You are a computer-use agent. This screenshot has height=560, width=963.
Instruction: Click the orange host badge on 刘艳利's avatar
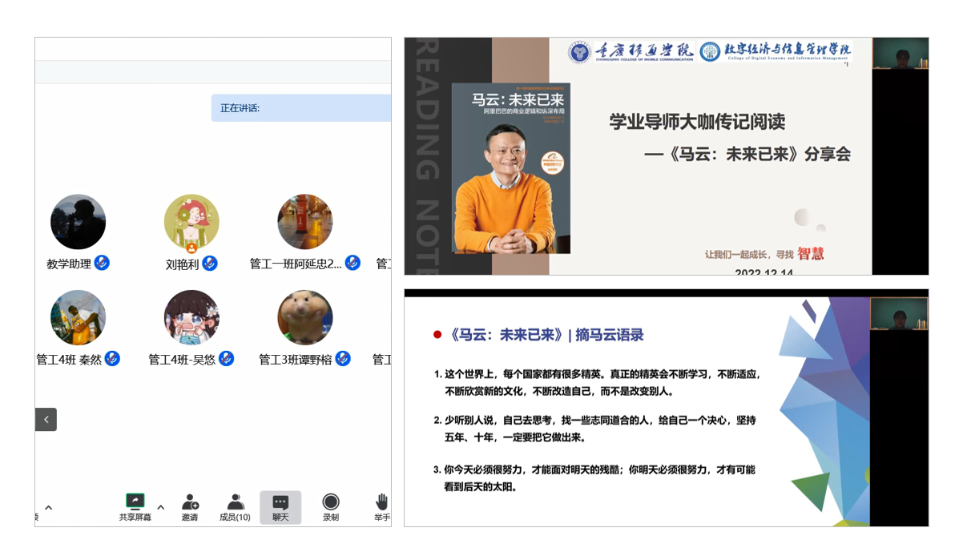pyautogui.click(x=191, y=248)
